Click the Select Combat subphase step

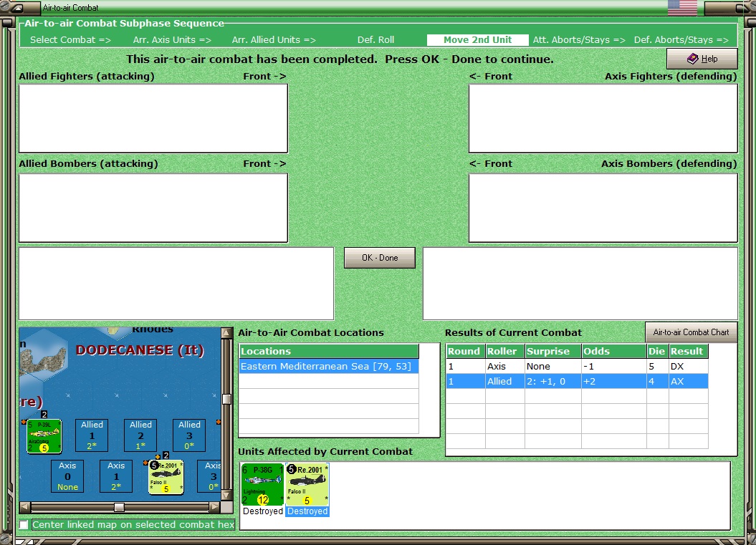(x=70, y=40)
